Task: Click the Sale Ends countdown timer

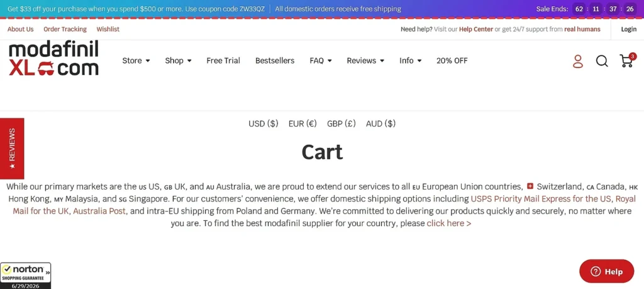Action: pyautogui.click(x=586, y=9)
